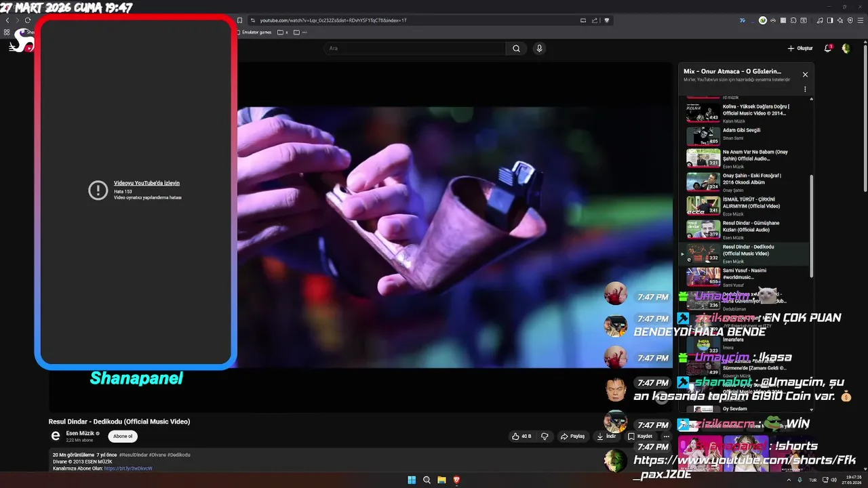This screenshot has width=868, height=488.
Task: Subscribe with the Abone ol button
Action: tap(123, 436)
